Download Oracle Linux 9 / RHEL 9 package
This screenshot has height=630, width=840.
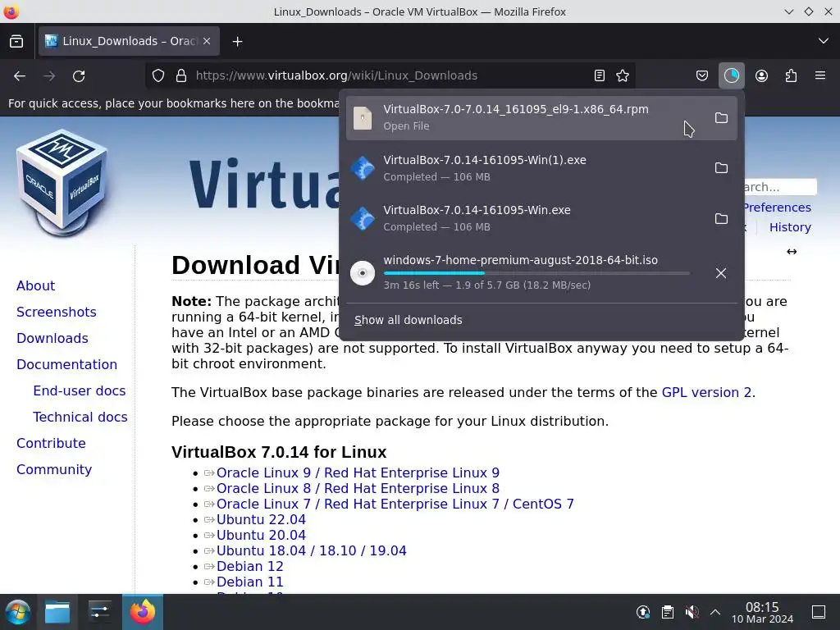click(x=358, y=472)
